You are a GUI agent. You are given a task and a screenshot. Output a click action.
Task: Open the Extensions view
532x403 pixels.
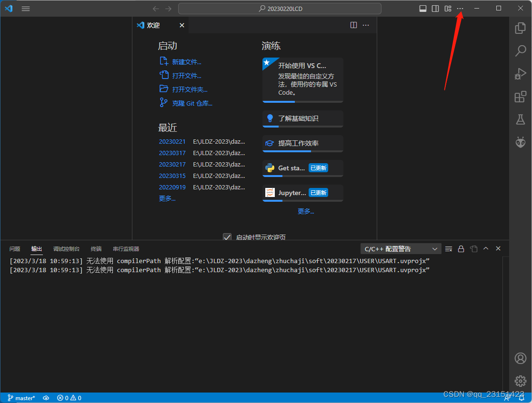click(x=520, y=97)
